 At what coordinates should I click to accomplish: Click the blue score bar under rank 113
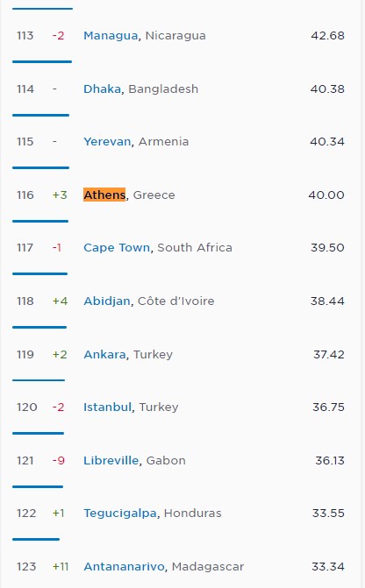(42, 61)
